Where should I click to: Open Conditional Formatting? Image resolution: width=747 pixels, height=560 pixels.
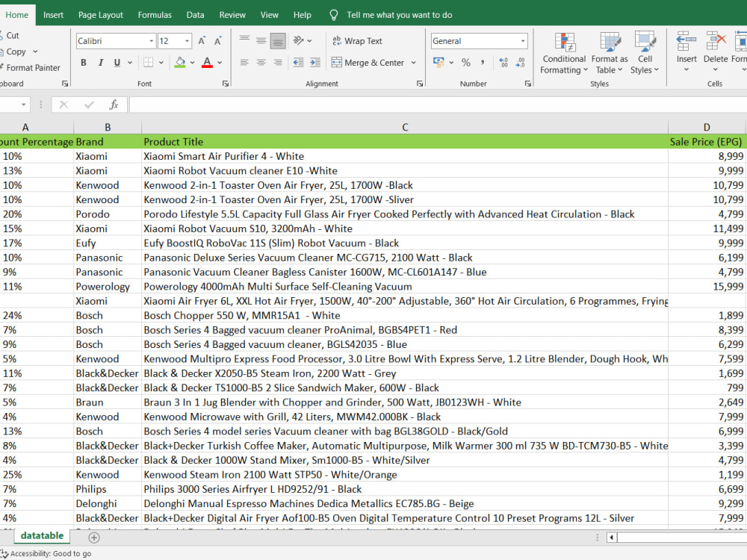click(564, 53)
